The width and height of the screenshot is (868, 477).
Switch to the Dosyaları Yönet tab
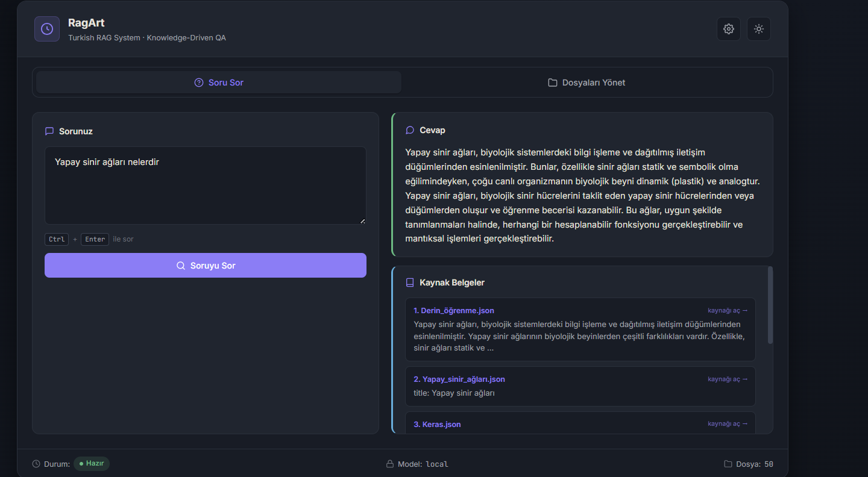pos(587,83)
